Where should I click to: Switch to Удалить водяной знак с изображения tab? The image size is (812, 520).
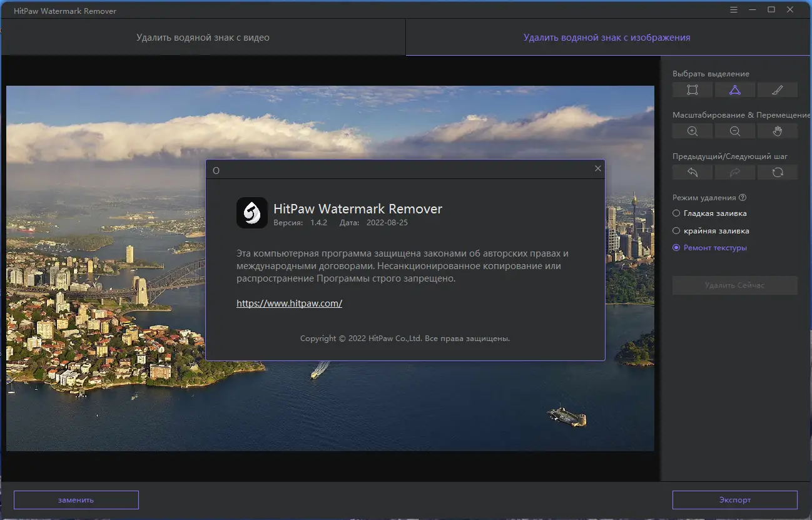tap(607, 38)
